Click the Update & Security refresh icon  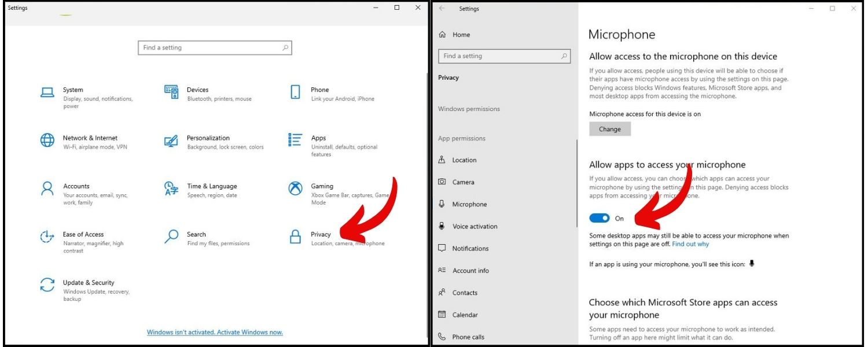(x=47, y=285)
